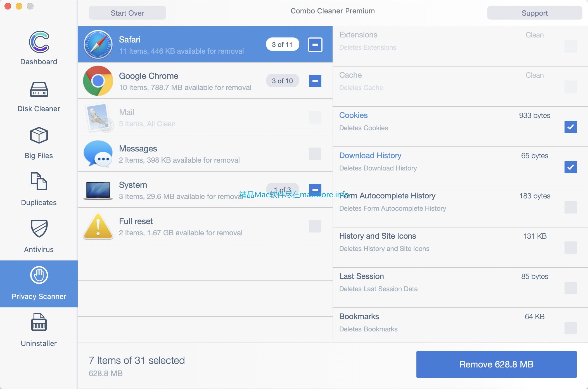
Task: Click the System laptop icon
Action: coord(98,191)
